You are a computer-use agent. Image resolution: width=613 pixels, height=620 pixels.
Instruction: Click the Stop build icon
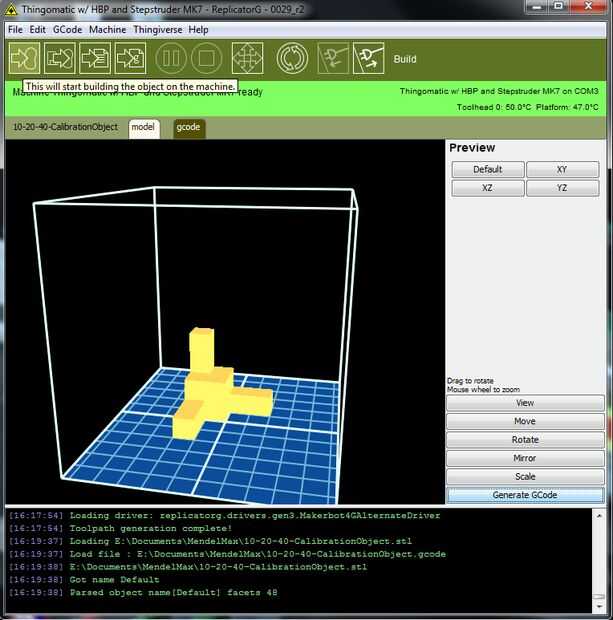(x=206, y=59)
